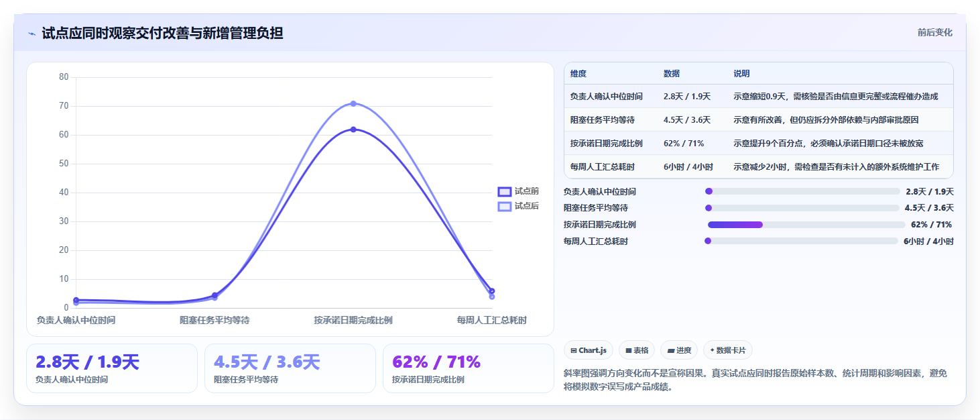Click the progress list value 62% / 71%
This screenshot has height=420, width=980.
[931, 225]
